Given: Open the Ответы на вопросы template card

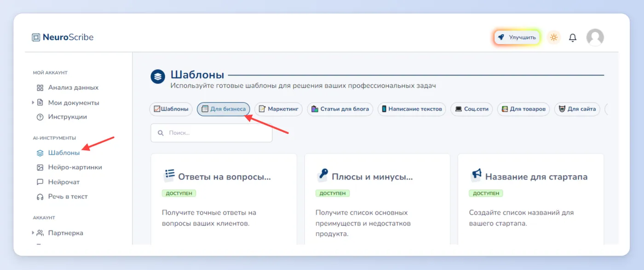Looking at the screenshot, I should pyautogui.click(x=224, y=199).
